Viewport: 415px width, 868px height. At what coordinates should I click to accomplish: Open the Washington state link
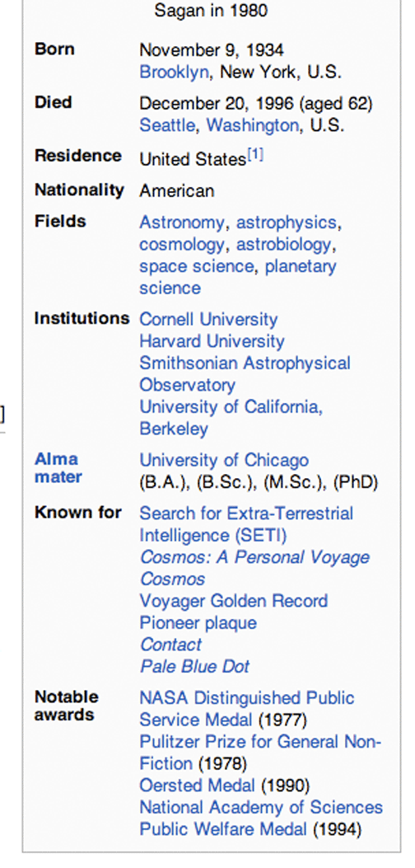tap(252, 125)
